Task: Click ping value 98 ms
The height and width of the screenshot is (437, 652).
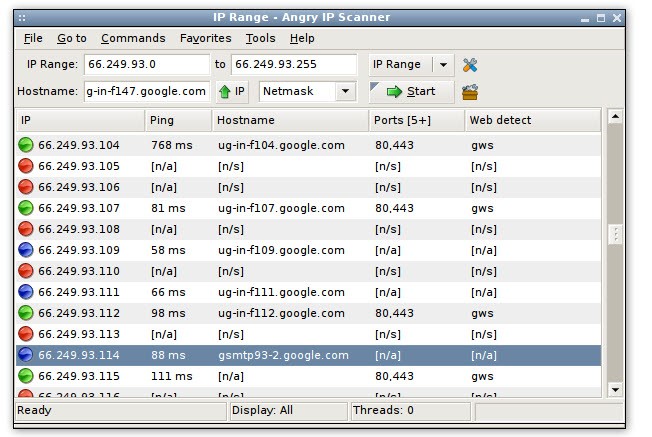Action: [168, 313]
